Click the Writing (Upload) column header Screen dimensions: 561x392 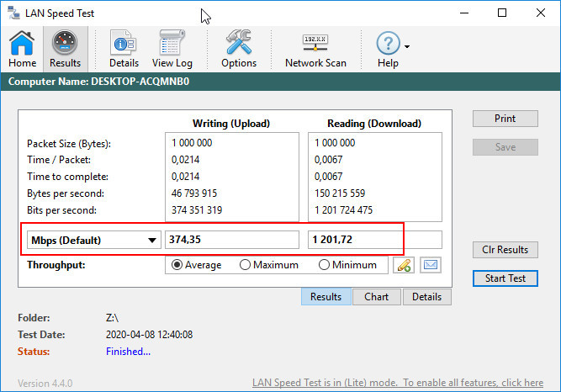point(231,124)
